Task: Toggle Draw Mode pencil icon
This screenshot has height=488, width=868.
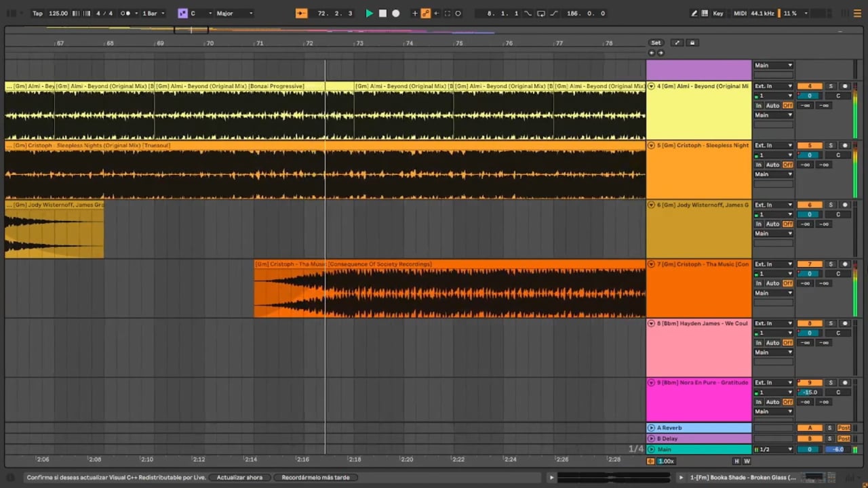Action: (694, 13)
